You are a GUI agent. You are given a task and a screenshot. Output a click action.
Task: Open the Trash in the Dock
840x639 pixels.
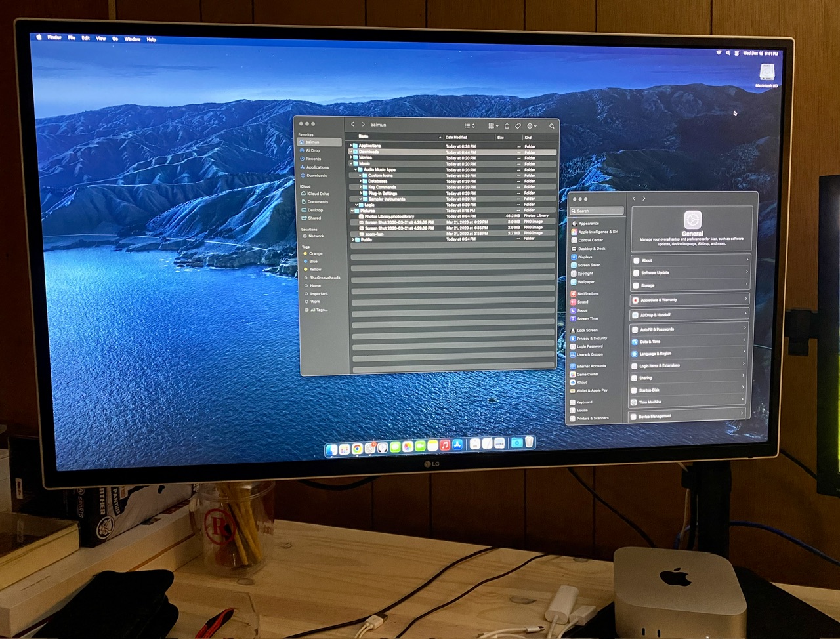(x=529, y=442)
